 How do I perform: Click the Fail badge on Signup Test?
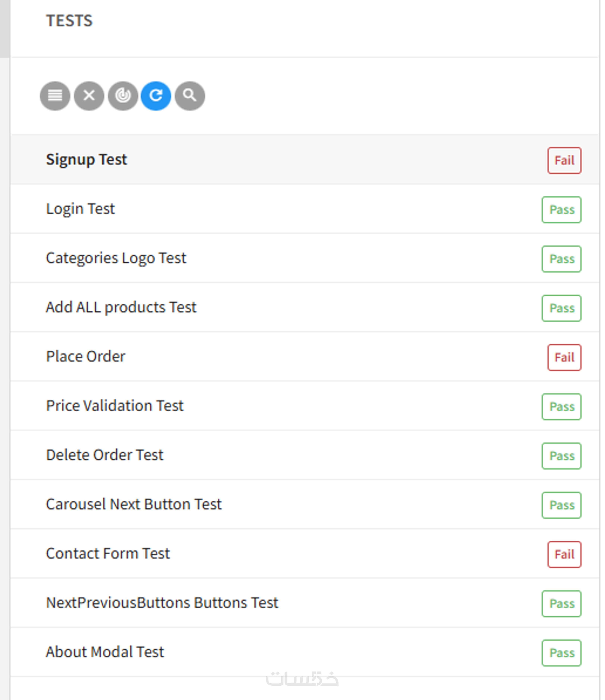564,161
